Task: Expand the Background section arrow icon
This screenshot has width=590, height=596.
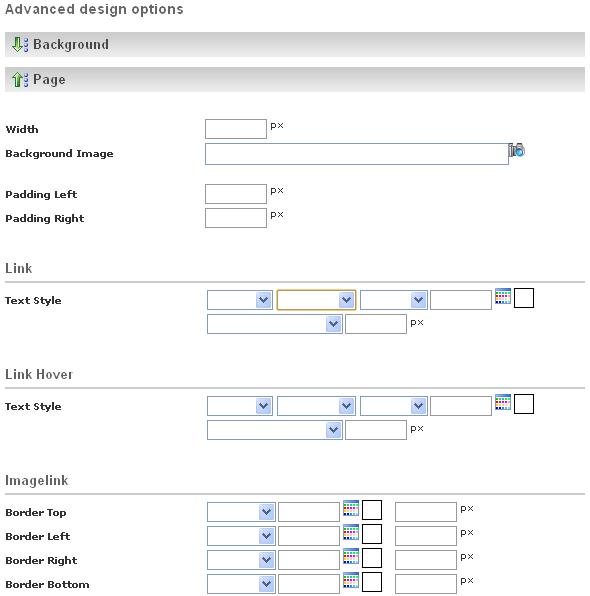Action: [x=20, y=44]
